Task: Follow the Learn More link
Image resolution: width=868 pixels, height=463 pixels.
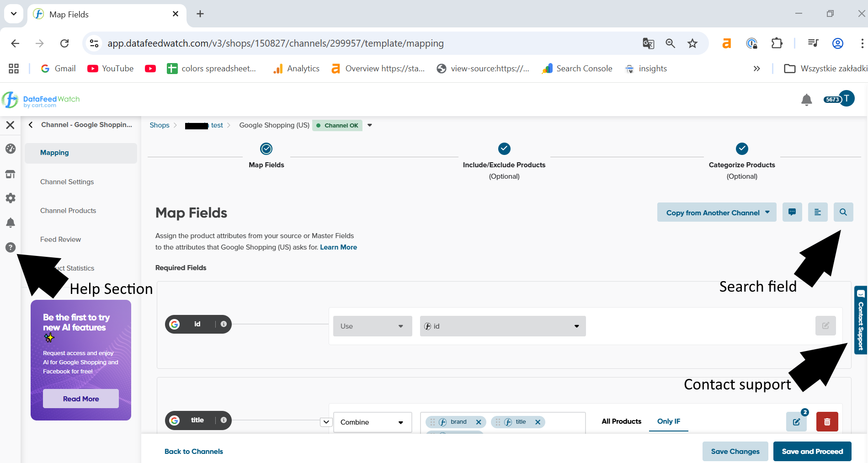Action: pyautogui.click(x=338, y=247)
